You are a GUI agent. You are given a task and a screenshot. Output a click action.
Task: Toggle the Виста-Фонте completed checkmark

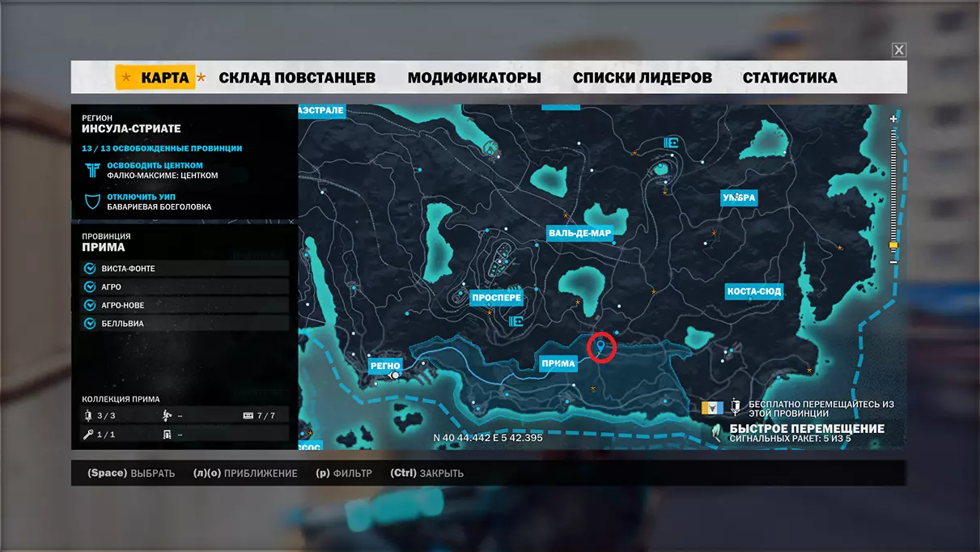[x=90, y=269]
